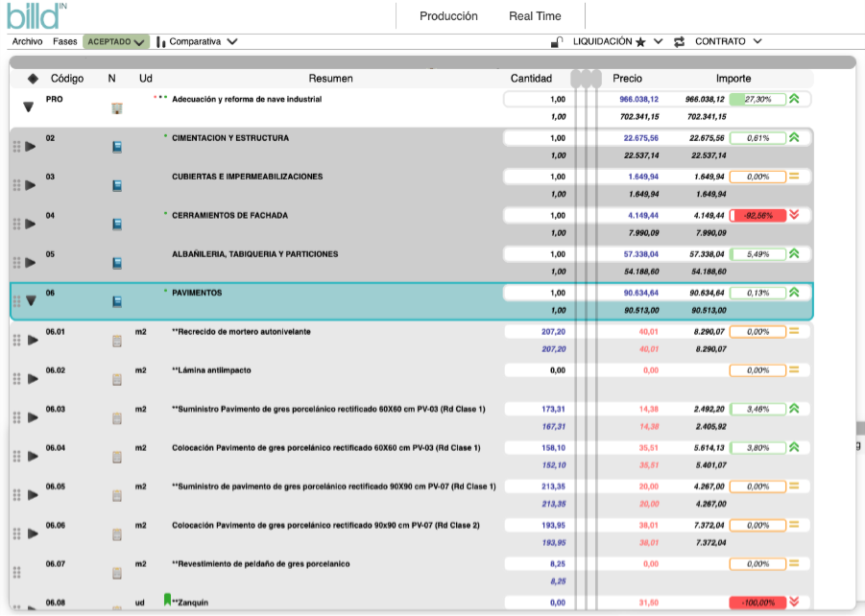Click the drag handle dots of row 06.01

pos(16,341)
